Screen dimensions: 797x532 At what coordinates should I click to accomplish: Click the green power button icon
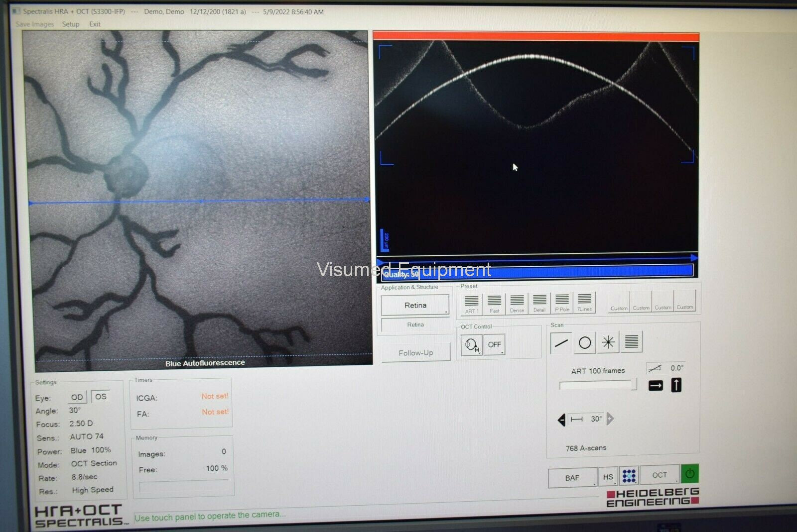690,474
